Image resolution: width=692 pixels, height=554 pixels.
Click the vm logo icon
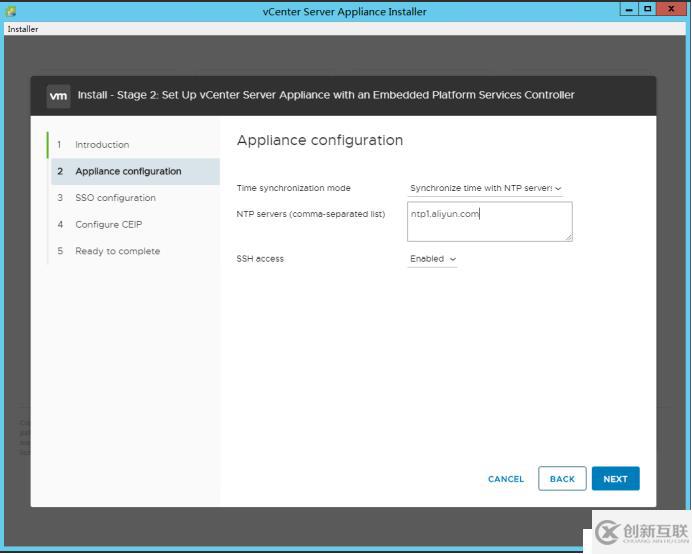(58, 96)
